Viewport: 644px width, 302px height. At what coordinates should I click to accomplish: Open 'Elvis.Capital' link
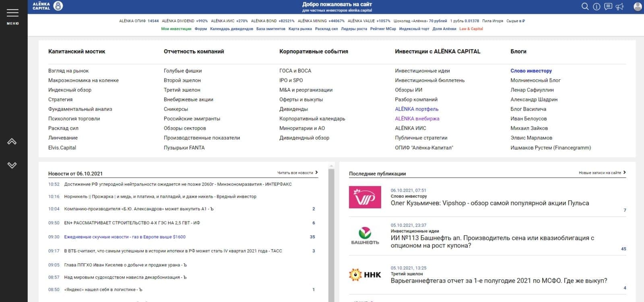[x=62, y=148]
